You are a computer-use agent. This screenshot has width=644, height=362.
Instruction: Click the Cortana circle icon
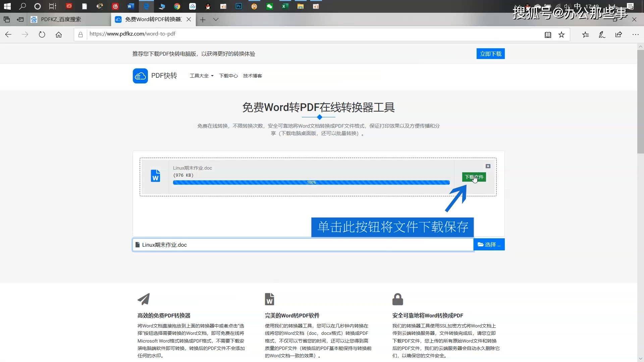38,6
